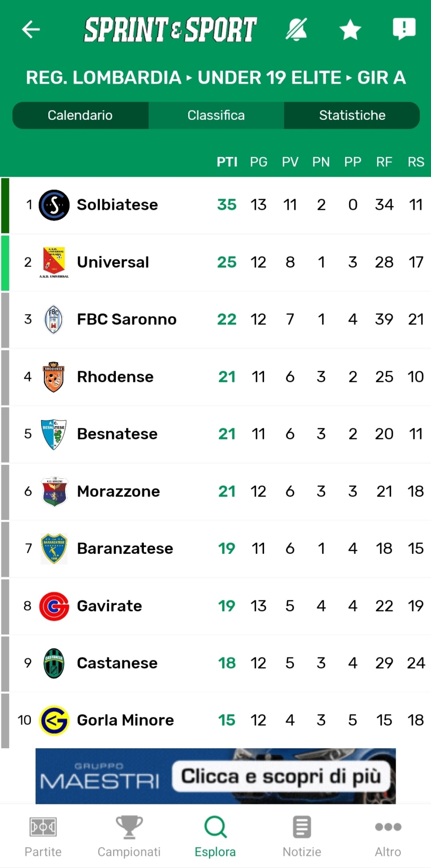Click the Gruppo Maestri ad banner
431x868 pixels.
tap(216, 776)
